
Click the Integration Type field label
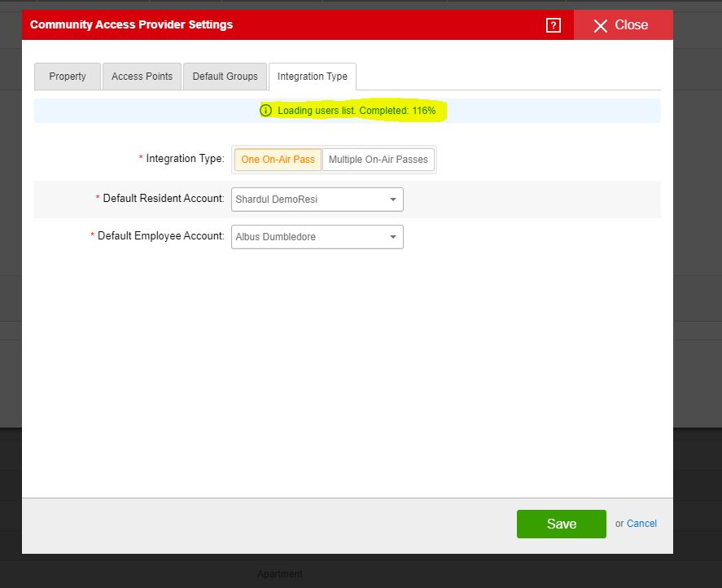tap(185, 159)
